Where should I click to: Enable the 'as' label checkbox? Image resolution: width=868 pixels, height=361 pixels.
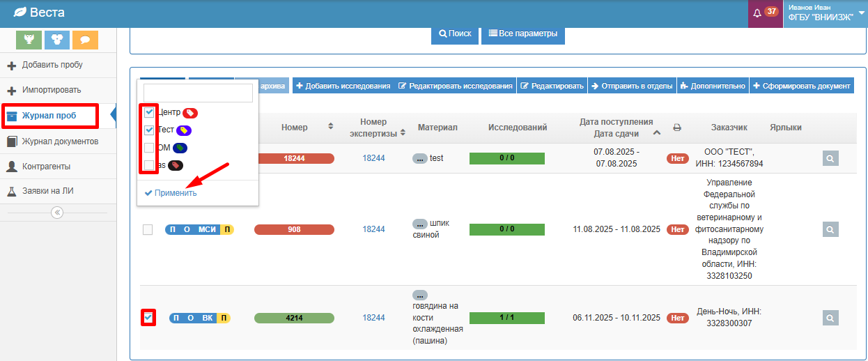coord(149,166)
